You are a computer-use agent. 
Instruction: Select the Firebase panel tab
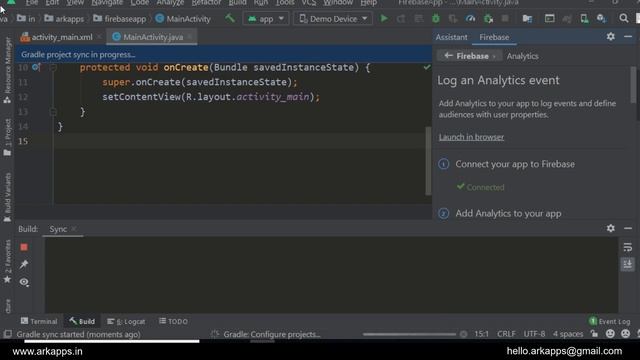point(494,37)
